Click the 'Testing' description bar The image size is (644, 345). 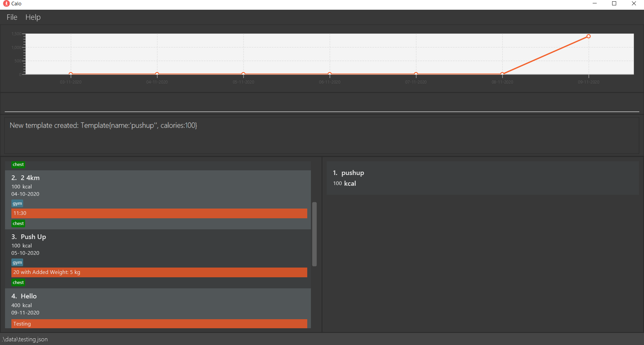pyautogui.click(x=159, y=324)
